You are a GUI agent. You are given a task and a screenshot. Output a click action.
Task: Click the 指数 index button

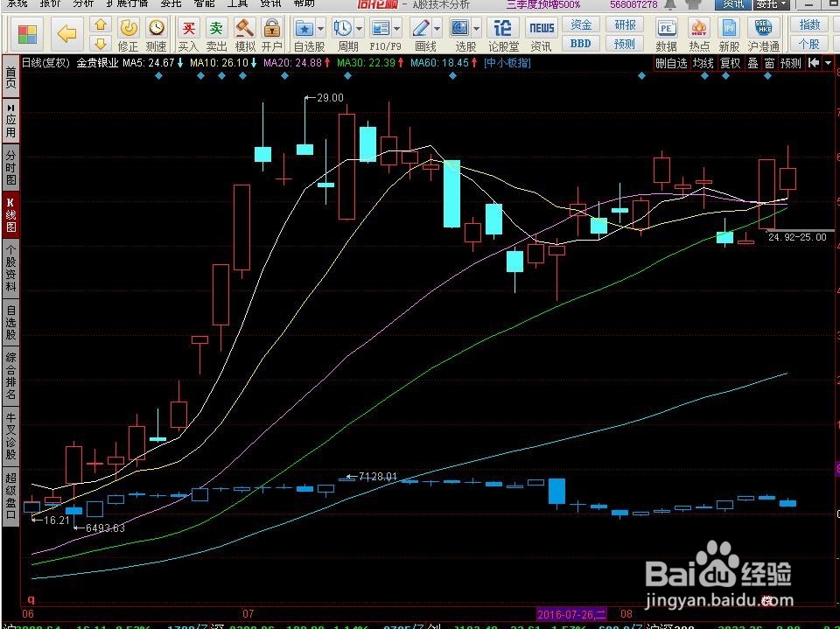tap(808, 24)
